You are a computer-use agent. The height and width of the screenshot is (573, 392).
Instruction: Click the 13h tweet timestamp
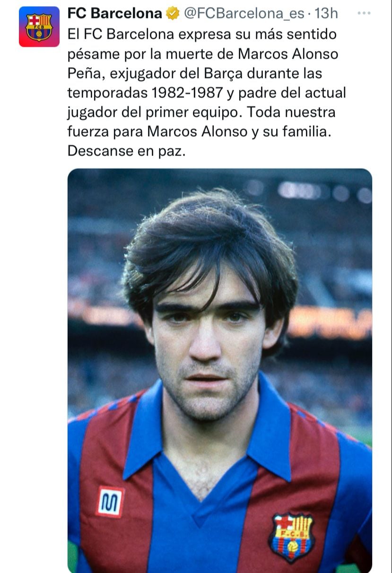tap(326, 14)
